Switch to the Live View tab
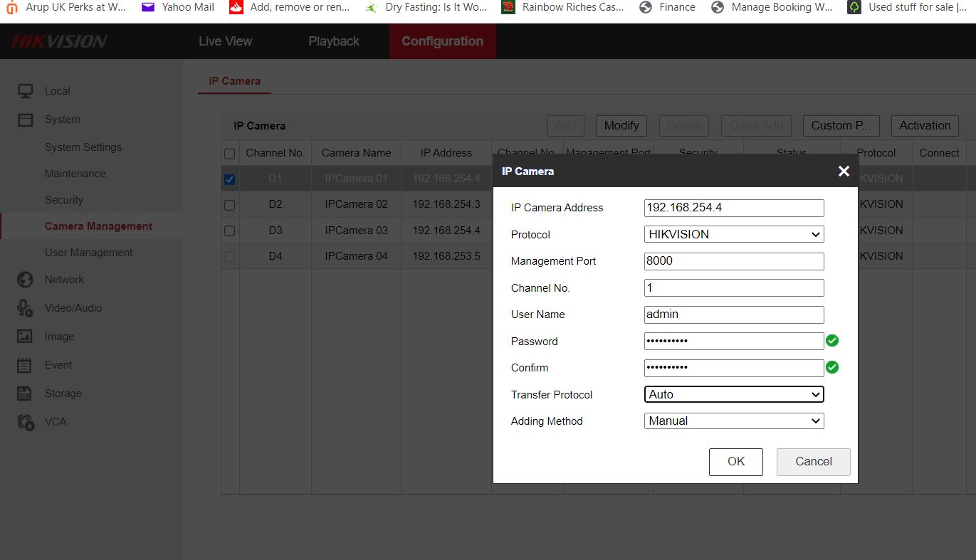976x560 pixels. 225,41
